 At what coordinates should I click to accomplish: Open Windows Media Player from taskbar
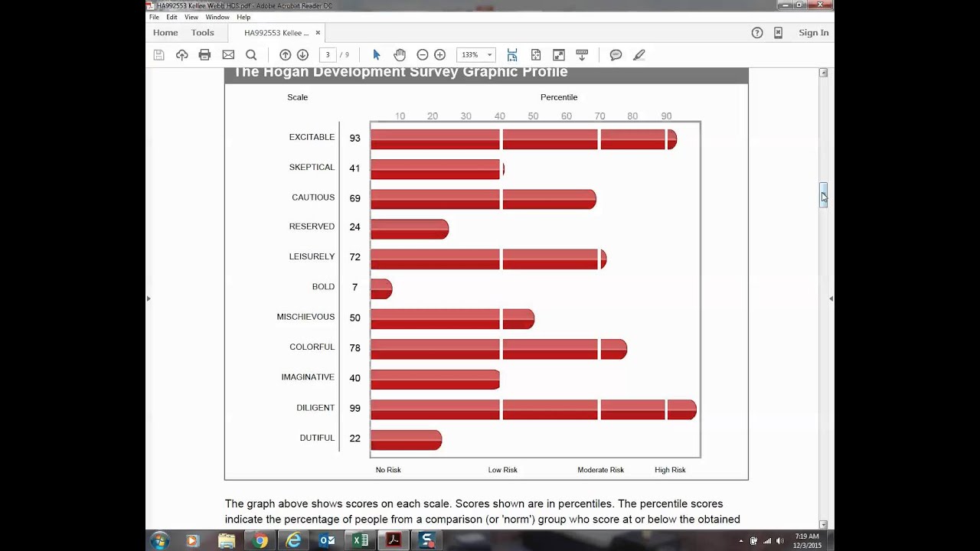click(192, 541)
